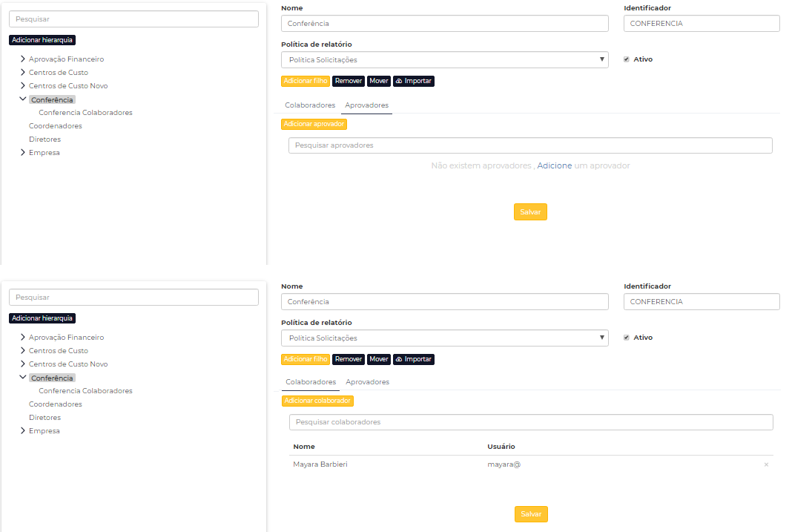Expand the Empresa node in lower tree
This screenshot has width=812, height=532.
23,431
